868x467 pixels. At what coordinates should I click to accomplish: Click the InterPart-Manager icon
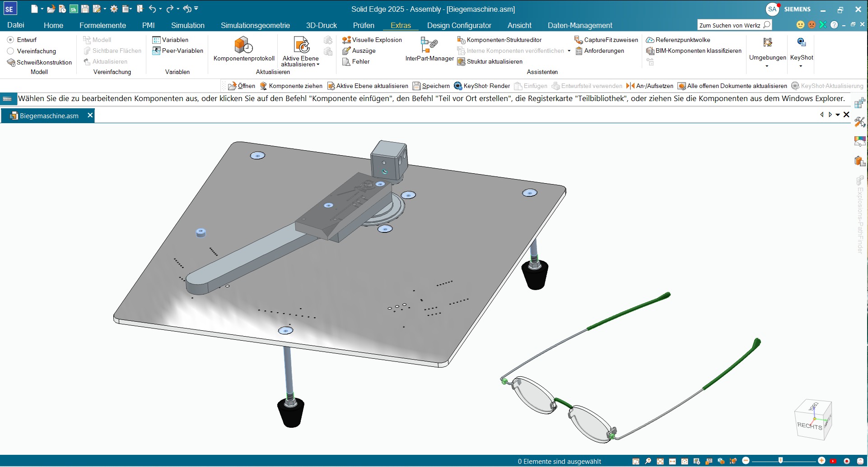click(429, 45)
